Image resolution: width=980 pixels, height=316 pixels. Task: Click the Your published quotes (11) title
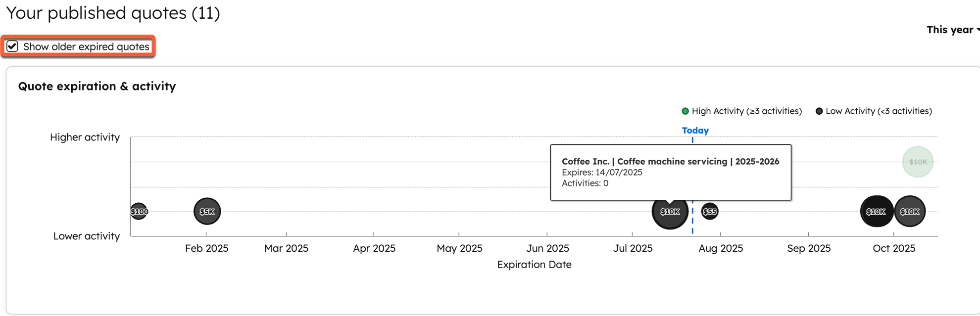click(113, 13)
